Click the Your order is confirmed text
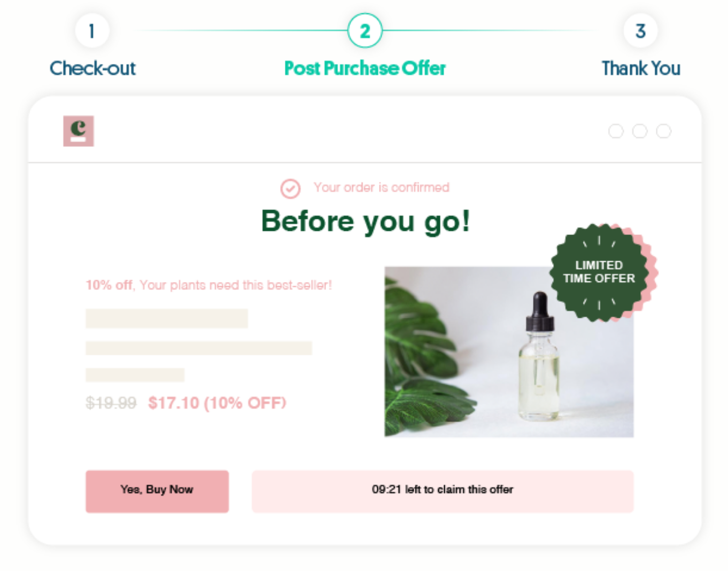 click(x=381, y=187)
